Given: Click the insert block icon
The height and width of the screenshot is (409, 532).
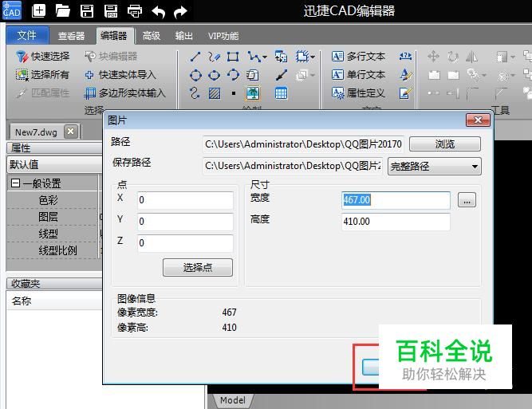Looking at the screenshot, I should [281, 57].
